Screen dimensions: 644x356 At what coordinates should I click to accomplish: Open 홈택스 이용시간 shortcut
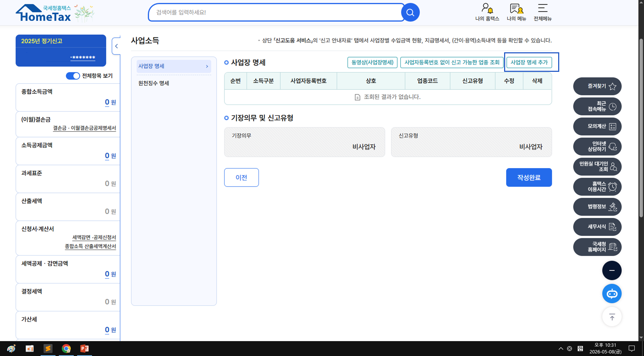[x=597, y=187]
